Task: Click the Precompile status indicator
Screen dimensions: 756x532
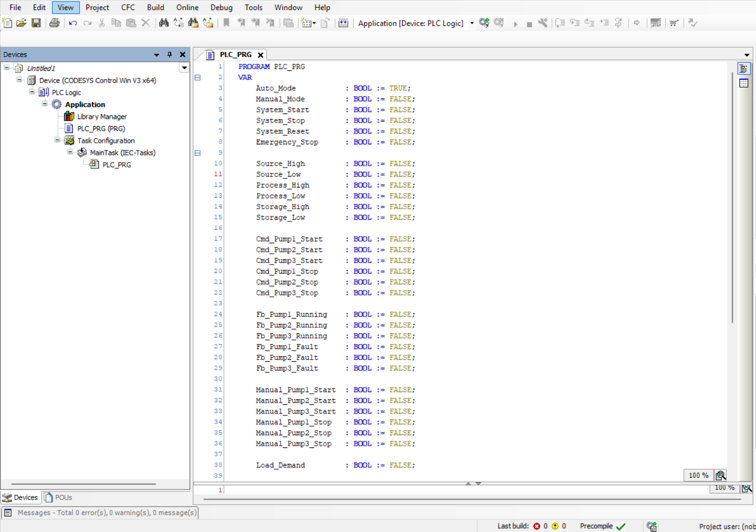Action: coord(603,526)
